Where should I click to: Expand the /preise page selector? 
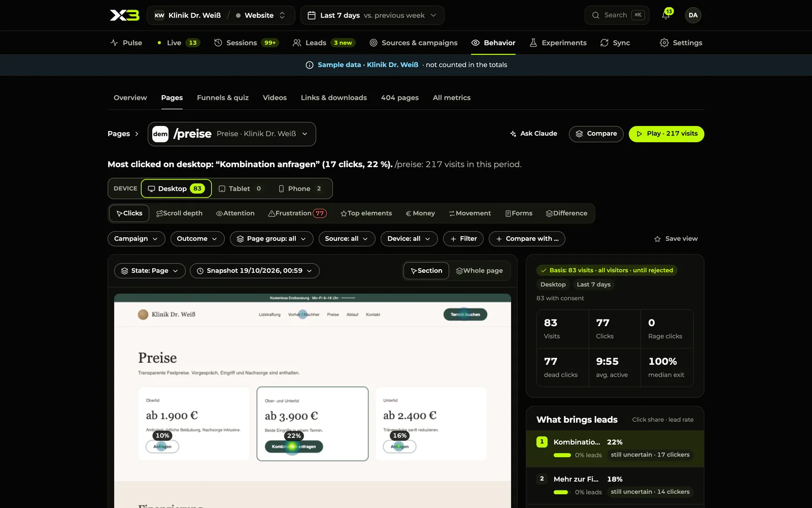click(232, 134)
